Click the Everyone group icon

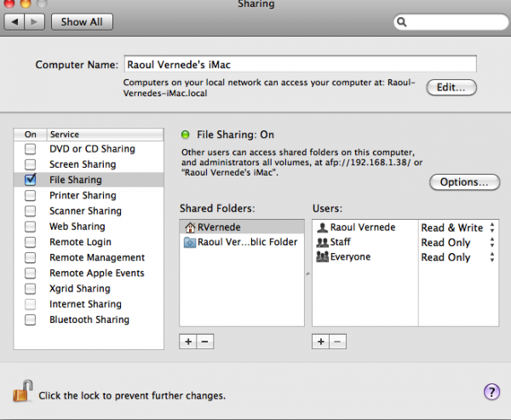pyautogui.click(x=322, y=257)
